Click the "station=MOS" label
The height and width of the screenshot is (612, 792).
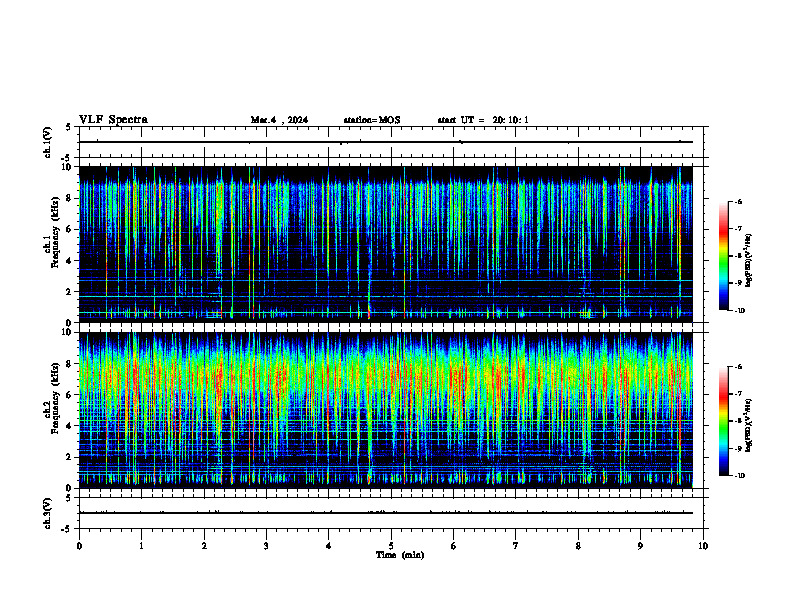(x=372, y=120)
